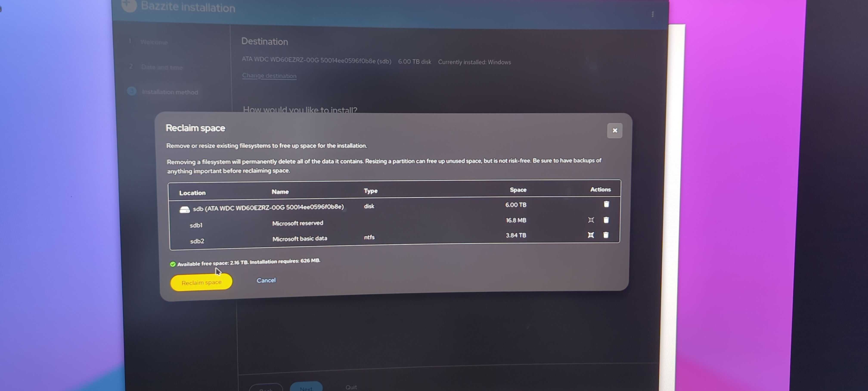This screenshot has height=391, width=868.
Task: Delete the entire sdb disk with trash icon
Action: [606, 204]
